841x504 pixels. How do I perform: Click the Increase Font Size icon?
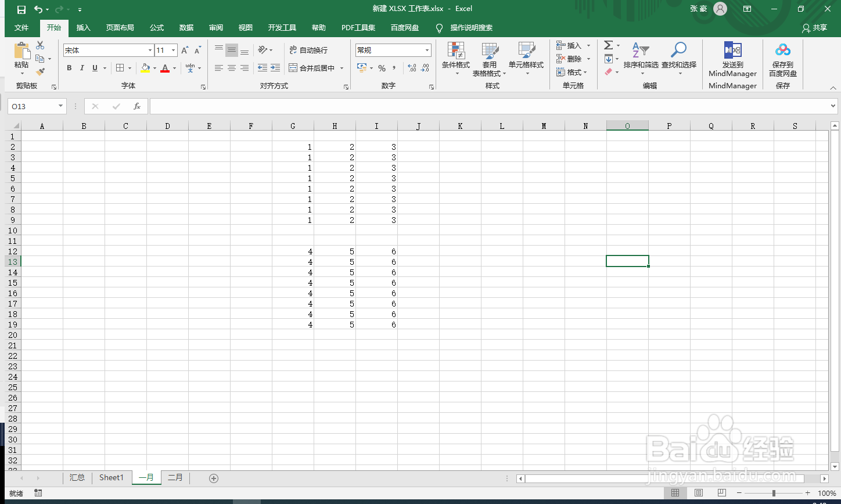[x=185, y=51]
